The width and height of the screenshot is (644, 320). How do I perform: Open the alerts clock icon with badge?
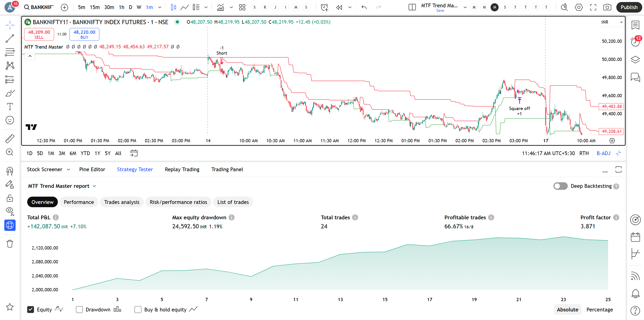point(635,42)
